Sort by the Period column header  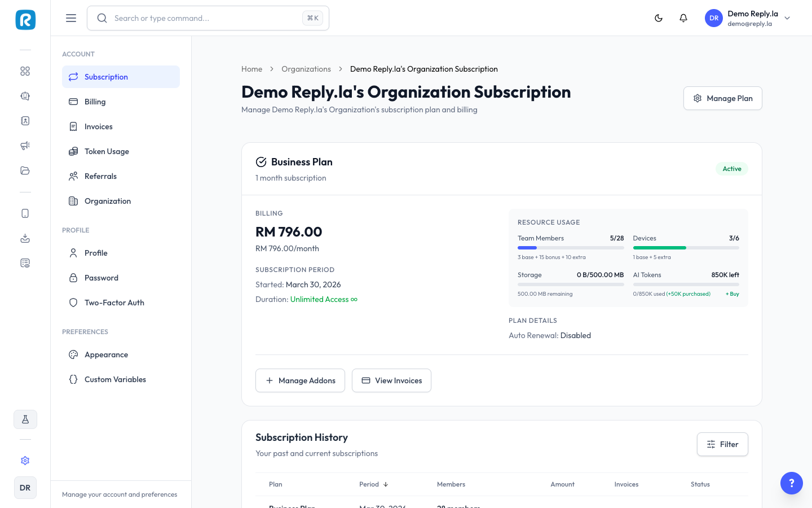pos(374,484)
